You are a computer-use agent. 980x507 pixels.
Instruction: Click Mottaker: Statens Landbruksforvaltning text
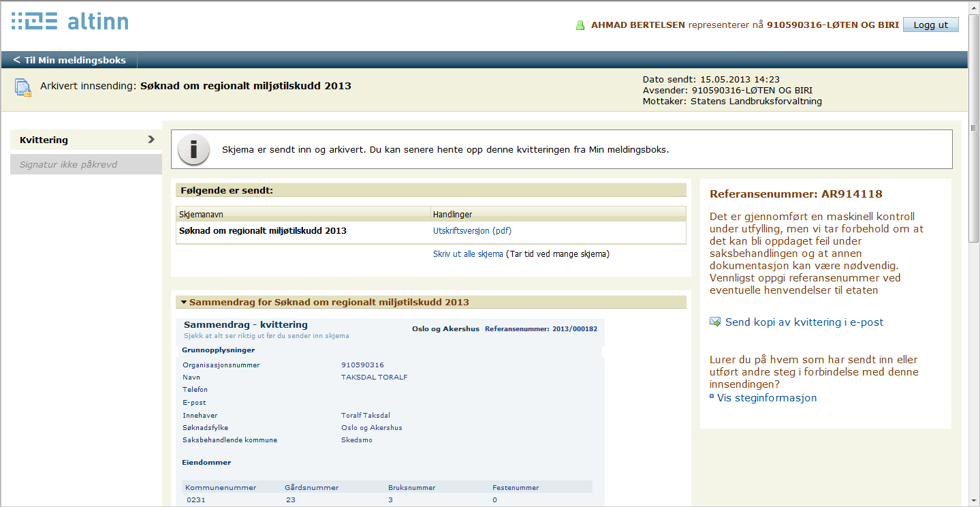pos(732,102)
